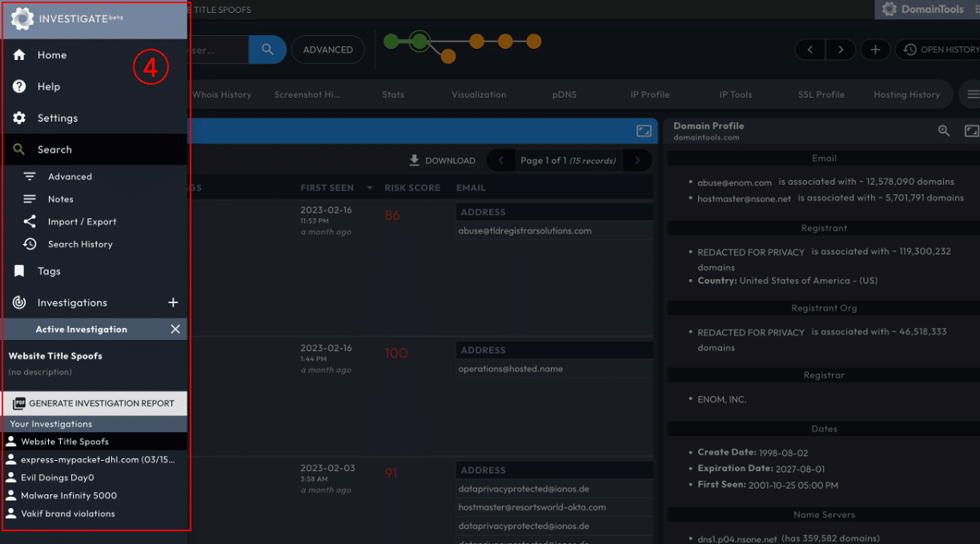
Task: Switch to Screenshot History tab
Action: (x=307, y=94)
